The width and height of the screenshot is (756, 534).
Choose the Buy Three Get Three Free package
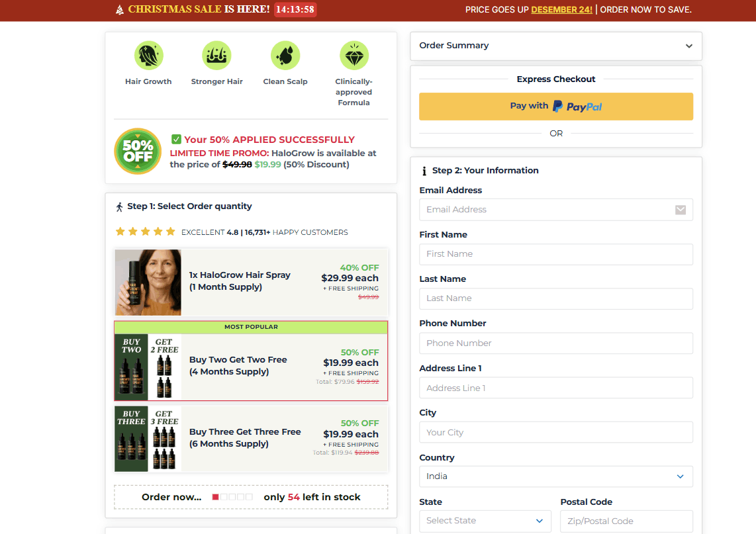(251, 438)
